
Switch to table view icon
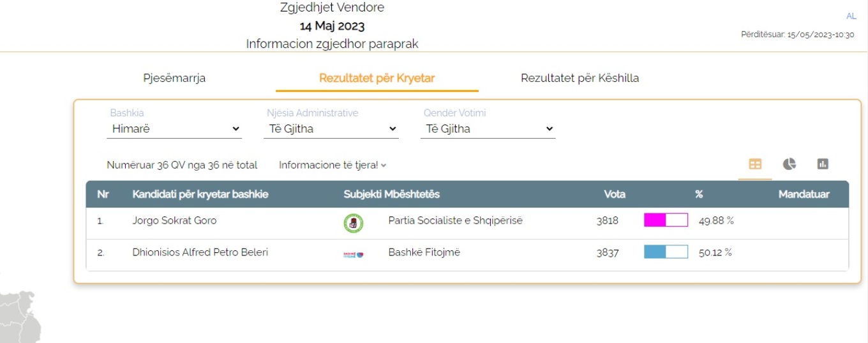point(755,164)
